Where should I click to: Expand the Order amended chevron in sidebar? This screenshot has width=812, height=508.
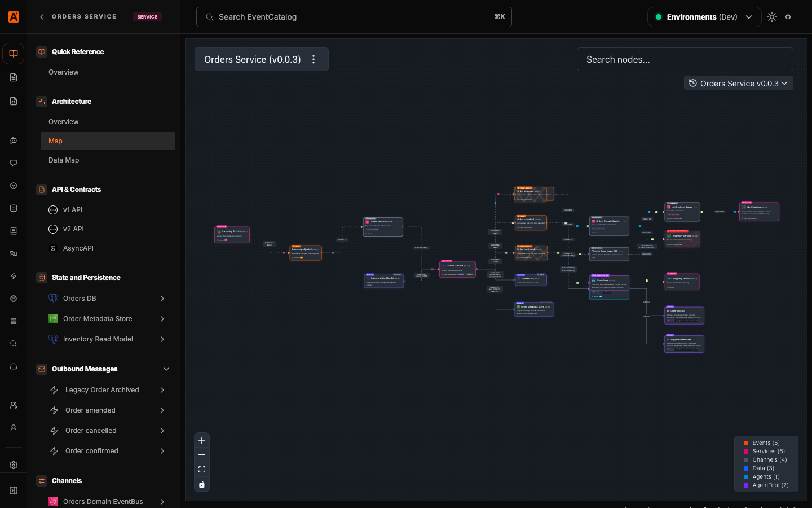click(162, 410)
